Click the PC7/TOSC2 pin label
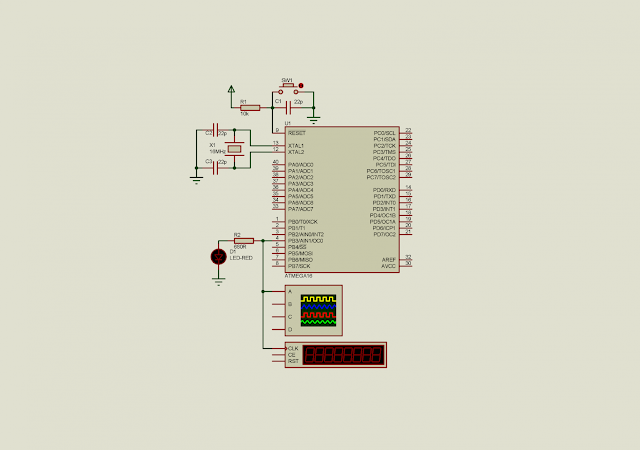 point(381,177)
